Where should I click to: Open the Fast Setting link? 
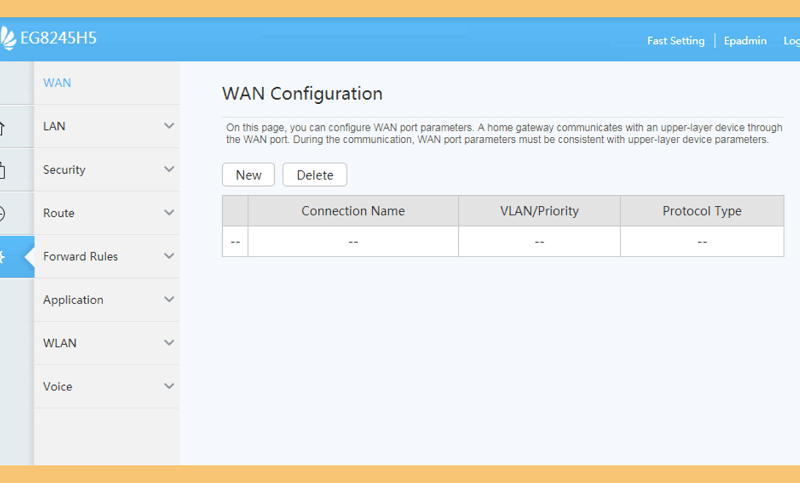pyautogui.click(x=676, y=41)
